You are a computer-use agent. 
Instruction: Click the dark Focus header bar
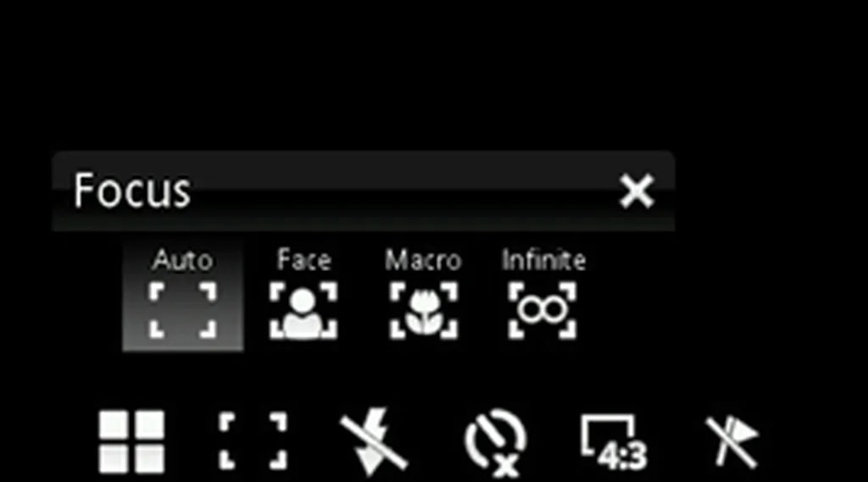click(363, 191)
